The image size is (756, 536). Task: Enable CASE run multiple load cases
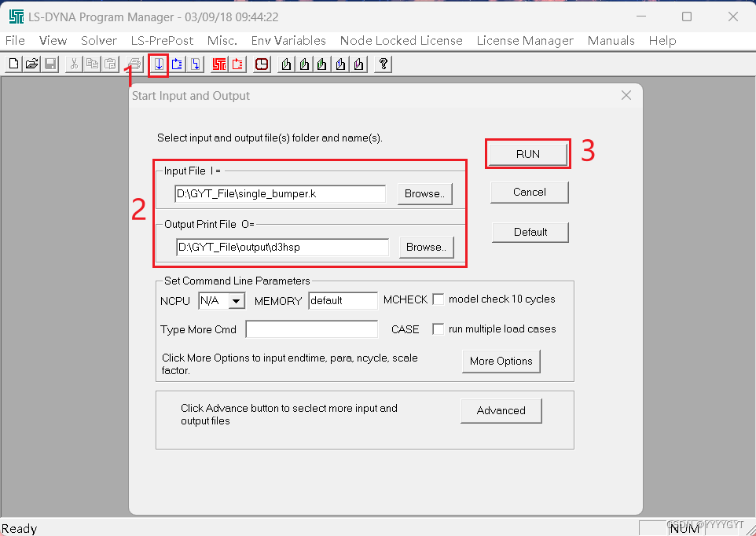click(439, 329)
